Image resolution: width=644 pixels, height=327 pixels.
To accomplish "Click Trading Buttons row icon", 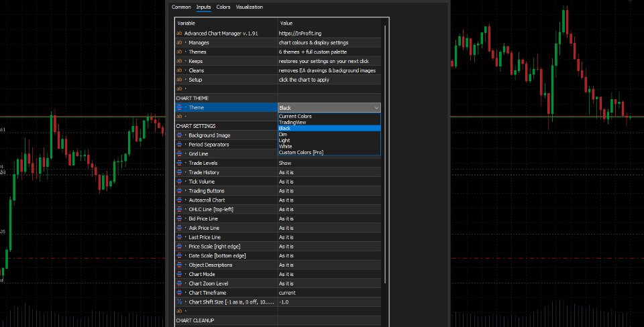I will coord(179,191).
